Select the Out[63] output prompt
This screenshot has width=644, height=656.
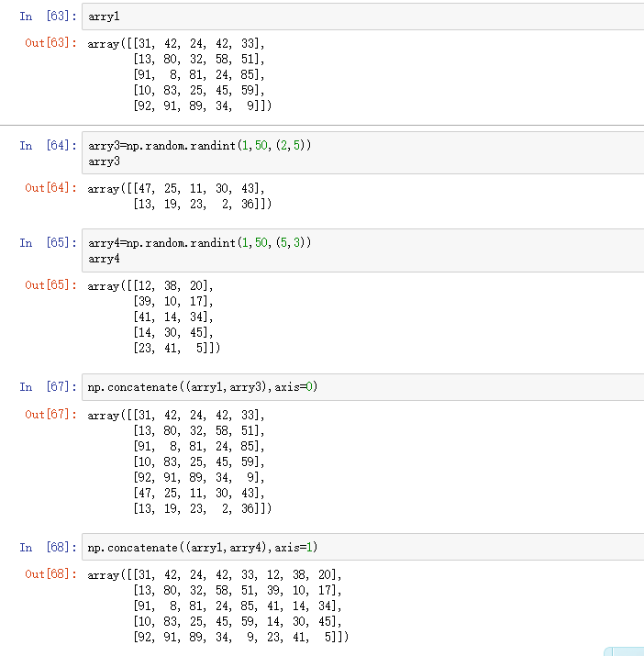[50, 43]
